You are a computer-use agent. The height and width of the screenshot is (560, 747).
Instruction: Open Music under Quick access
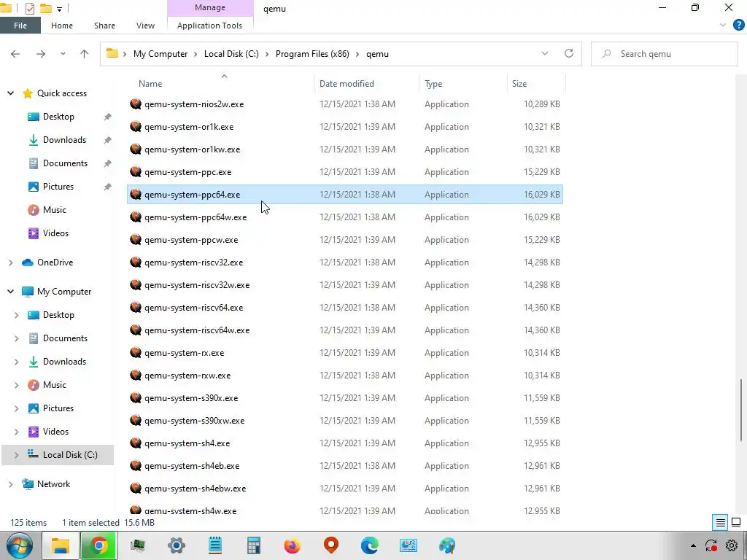click(x=54, y=210)
